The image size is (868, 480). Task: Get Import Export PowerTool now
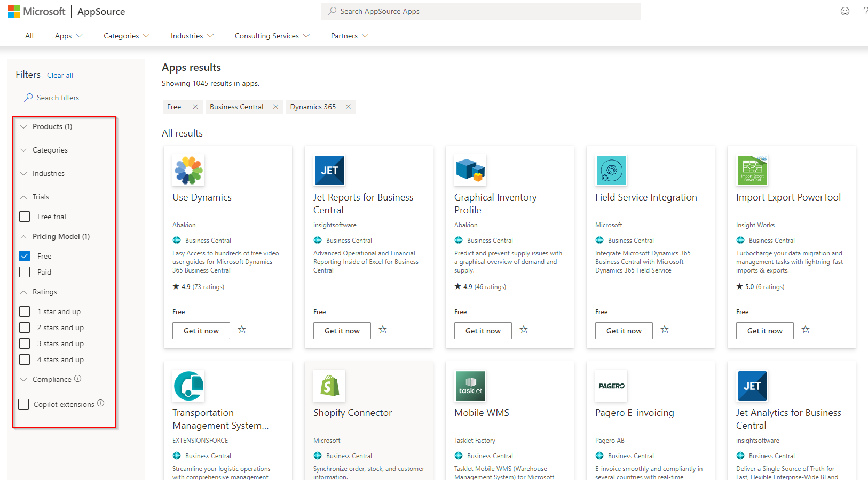[x=765, y=331]
